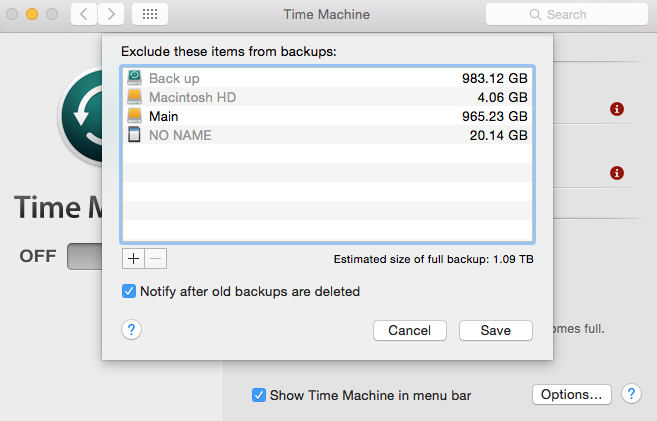The image size is (657, 421).
Task: Click the Back up drive icon
Action: (x=135, y=78)
